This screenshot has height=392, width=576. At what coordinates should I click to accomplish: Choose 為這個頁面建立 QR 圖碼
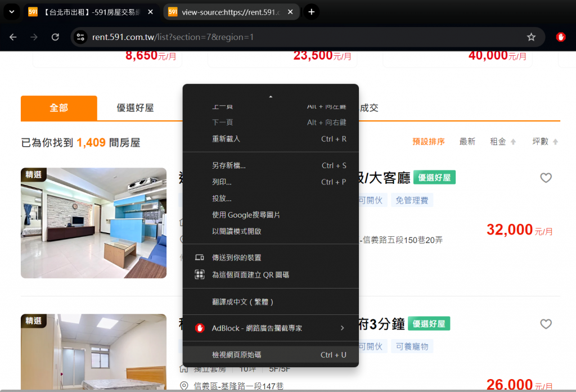pyautogui.click(x=271, y=275)
